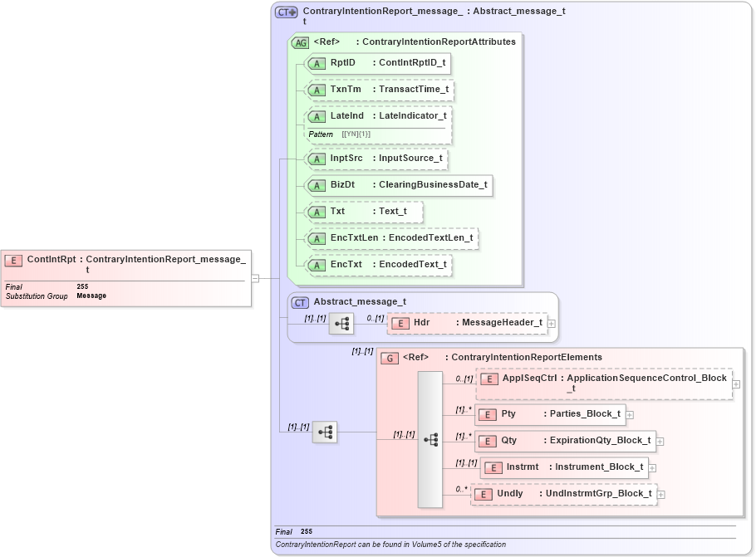Select the attribute icon beside EncTxt
This screenshot has height=557, width=756.
[x=316, y=265]
